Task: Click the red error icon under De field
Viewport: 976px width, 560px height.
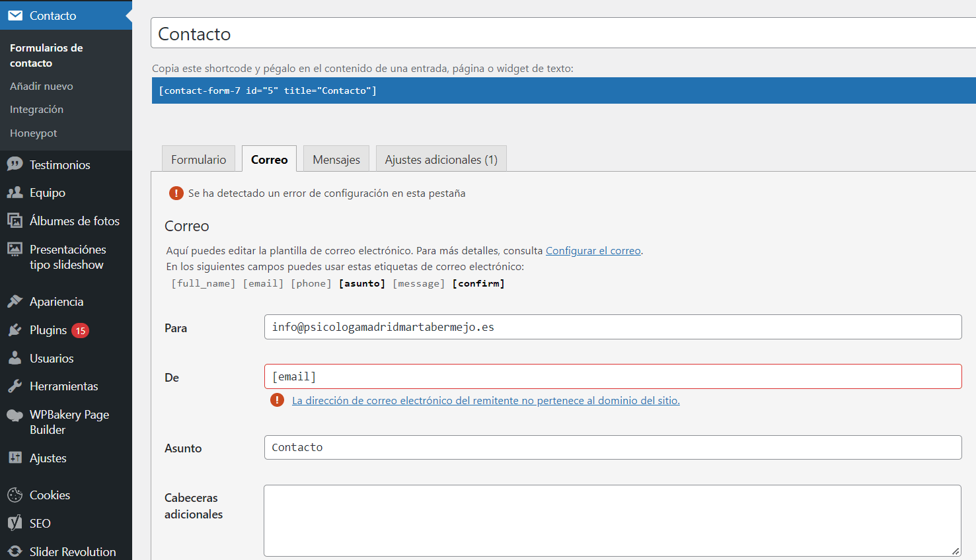Action: (278, 400)
